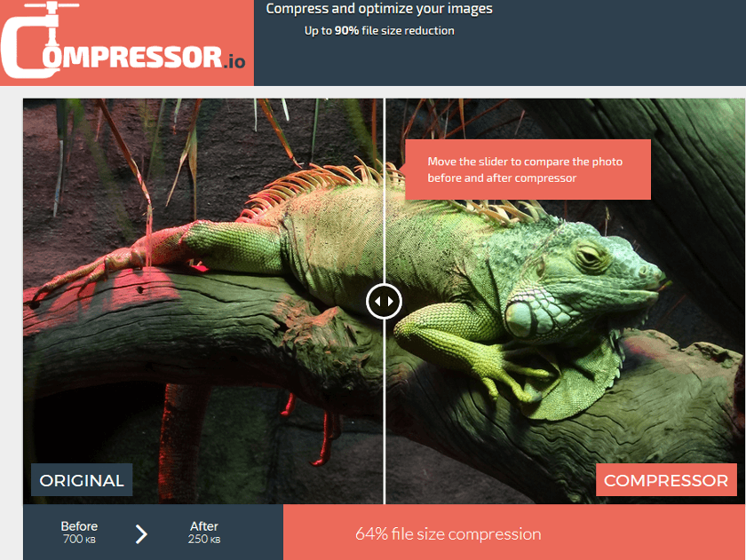This screenshot has height=560, width=746.
Task: Click the round comparison slider handle
Action: click(x=384, y=302)
